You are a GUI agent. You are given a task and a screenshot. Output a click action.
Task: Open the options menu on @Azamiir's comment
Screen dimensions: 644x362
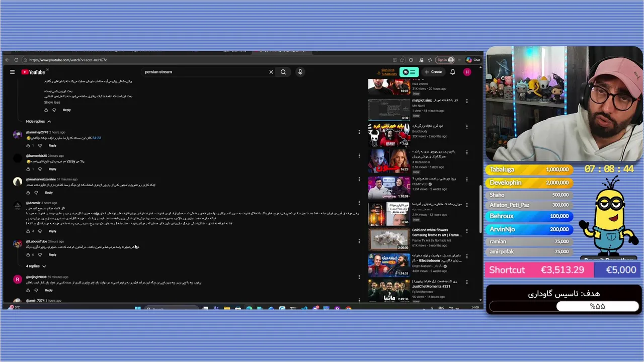pyautogui.click(x=359, y=203)
